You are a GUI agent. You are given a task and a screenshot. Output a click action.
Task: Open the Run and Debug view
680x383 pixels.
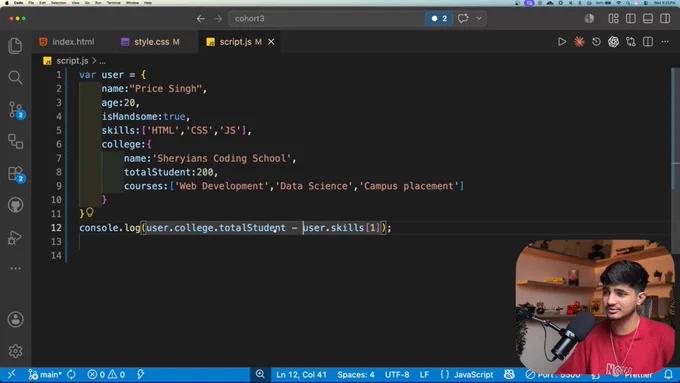click(x=15, y=237)
